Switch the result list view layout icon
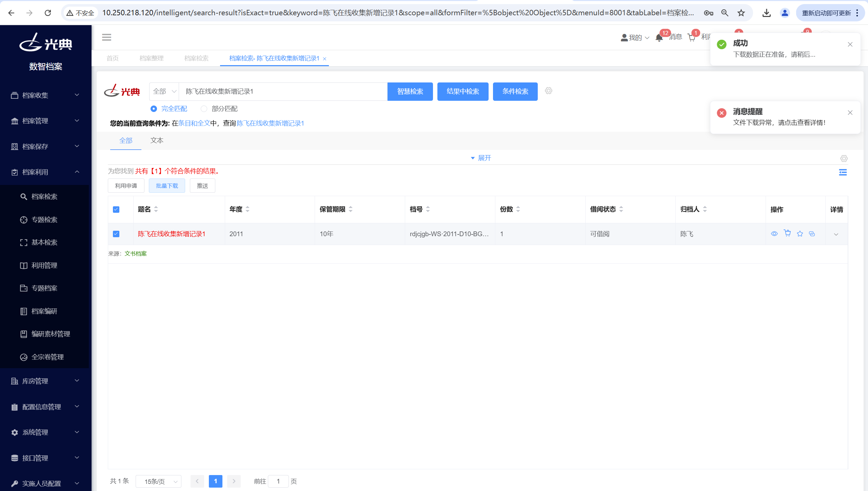This screenshot has width=868, height=491. click(x=843, y=172)
